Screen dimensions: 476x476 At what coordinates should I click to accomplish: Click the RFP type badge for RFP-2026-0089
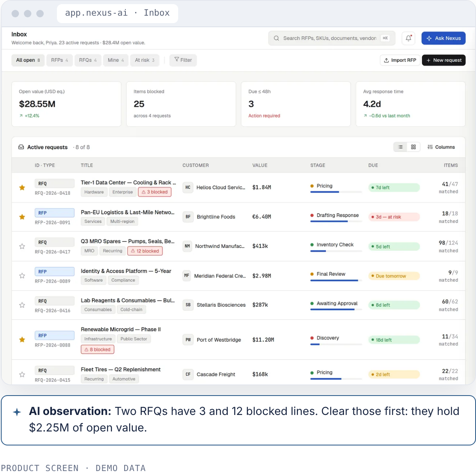(x=54, y=271)
